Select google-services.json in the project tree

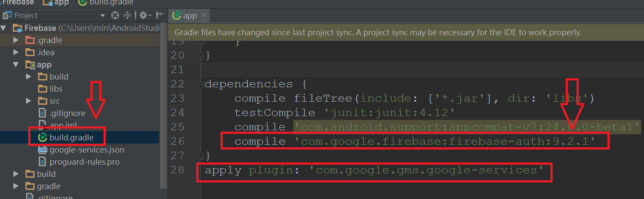point(87,150)
